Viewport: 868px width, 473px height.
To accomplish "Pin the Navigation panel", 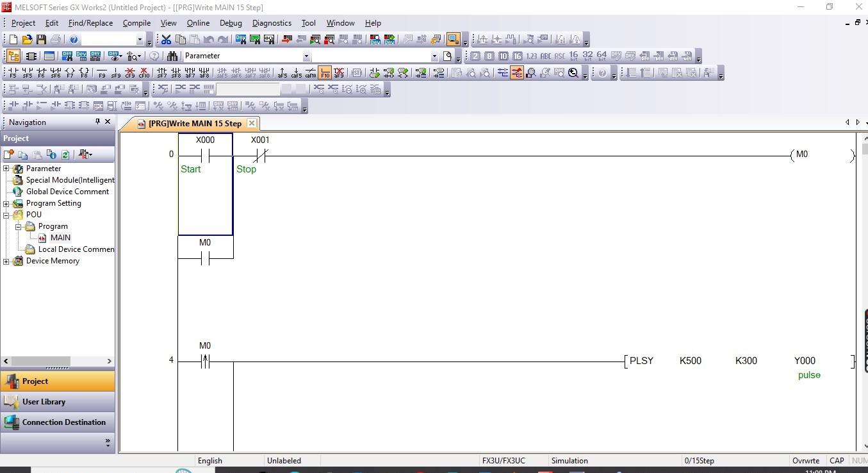I will point(97,122).
